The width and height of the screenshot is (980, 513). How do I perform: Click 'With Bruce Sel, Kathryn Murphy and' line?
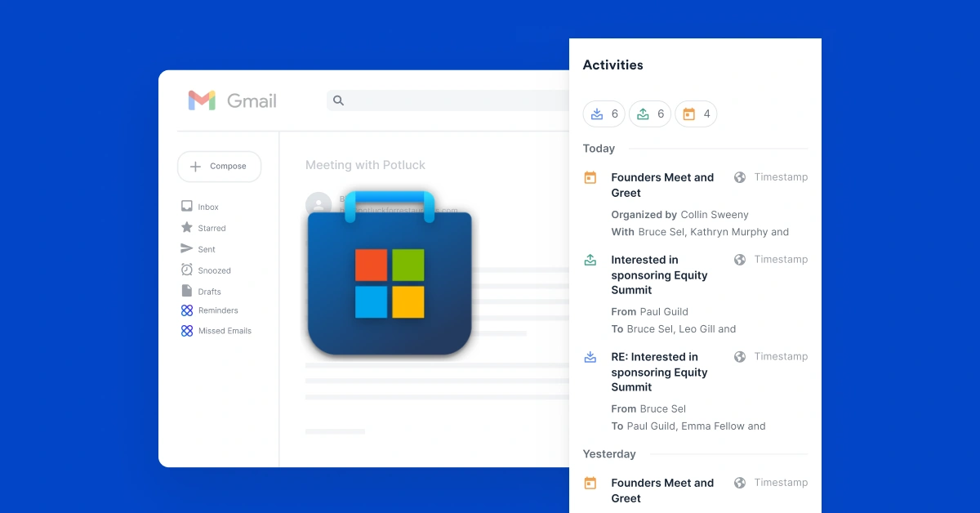700,232
